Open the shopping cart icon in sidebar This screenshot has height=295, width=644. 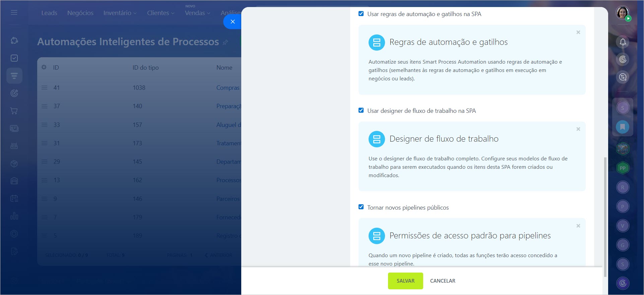[x=14, y=111]
